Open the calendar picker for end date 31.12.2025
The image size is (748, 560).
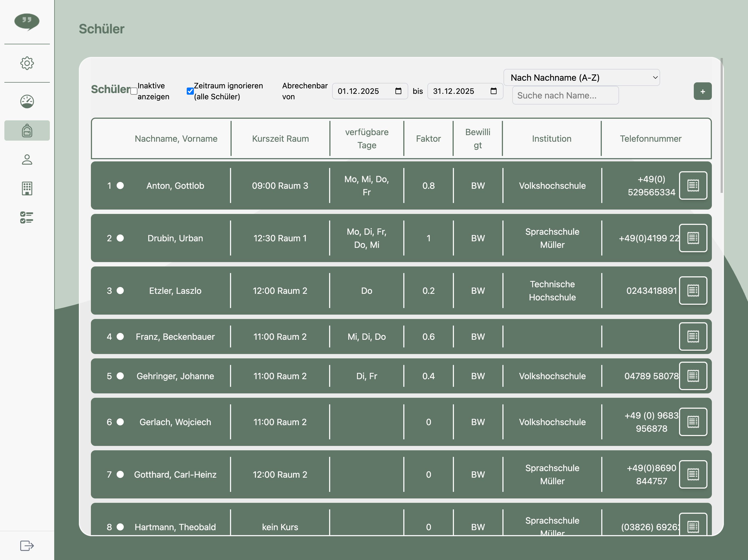click(493, 91)
